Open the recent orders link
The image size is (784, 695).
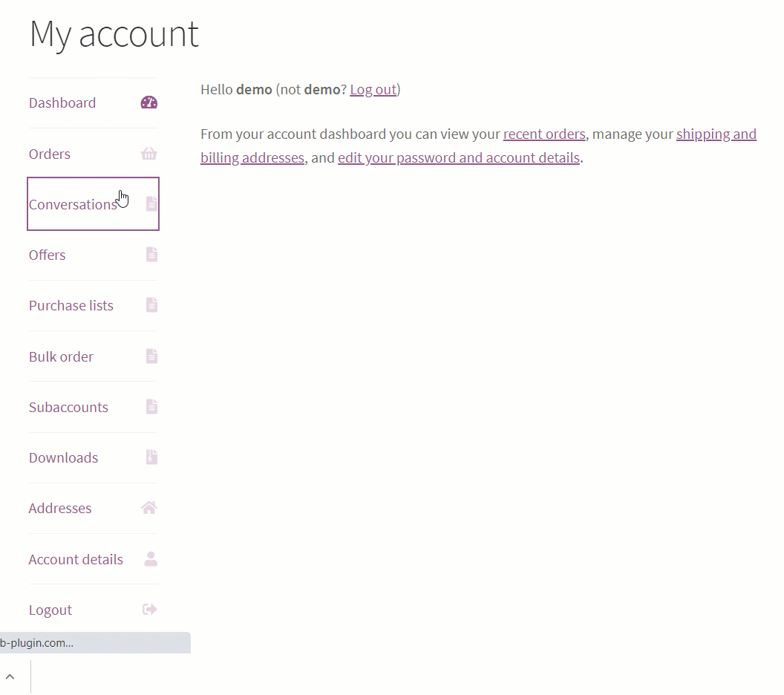pyautogui.click(x=544, y=134)
